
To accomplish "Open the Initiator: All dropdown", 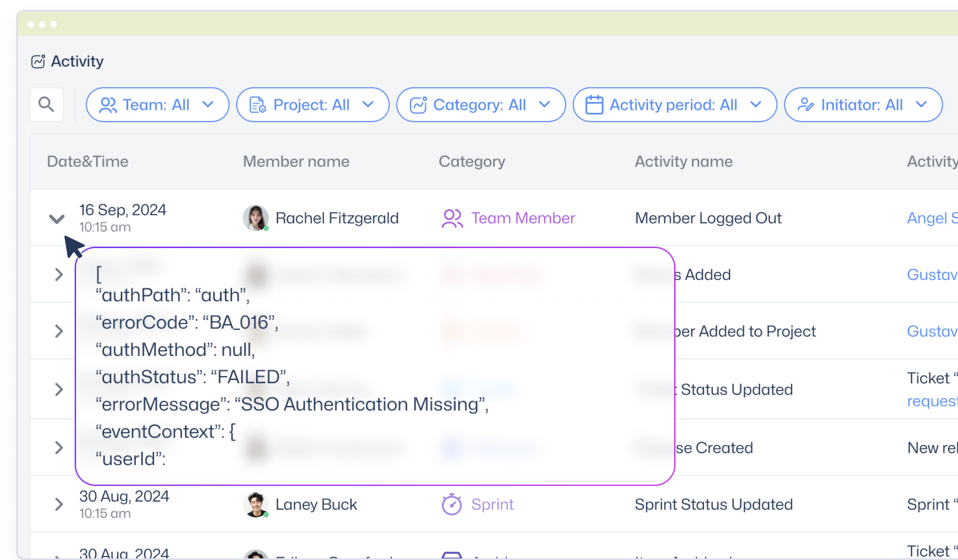I will click(863, 105).
